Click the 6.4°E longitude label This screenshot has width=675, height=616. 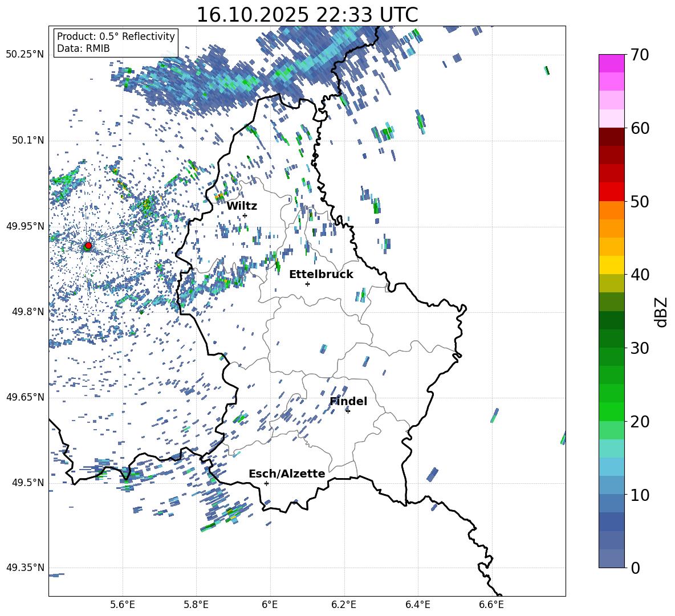(417, 605)
